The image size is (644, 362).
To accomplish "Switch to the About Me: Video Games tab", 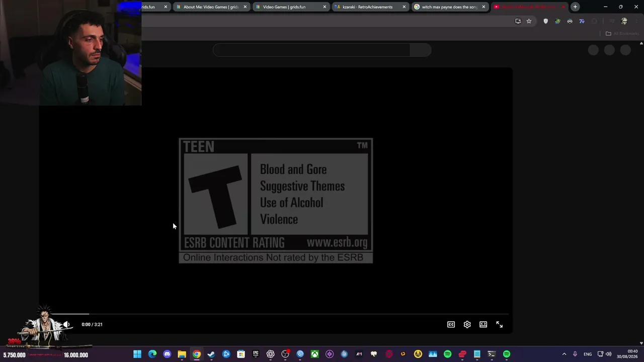I will click(211, 7).
